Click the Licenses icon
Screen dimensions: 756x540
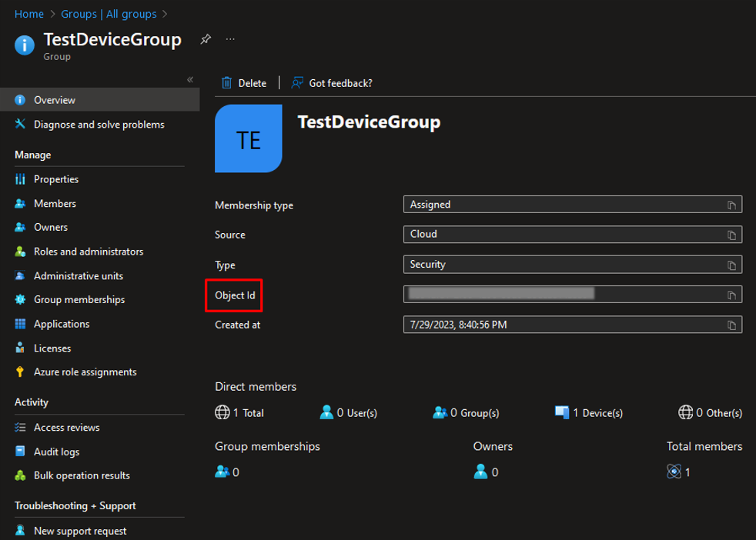20,348
